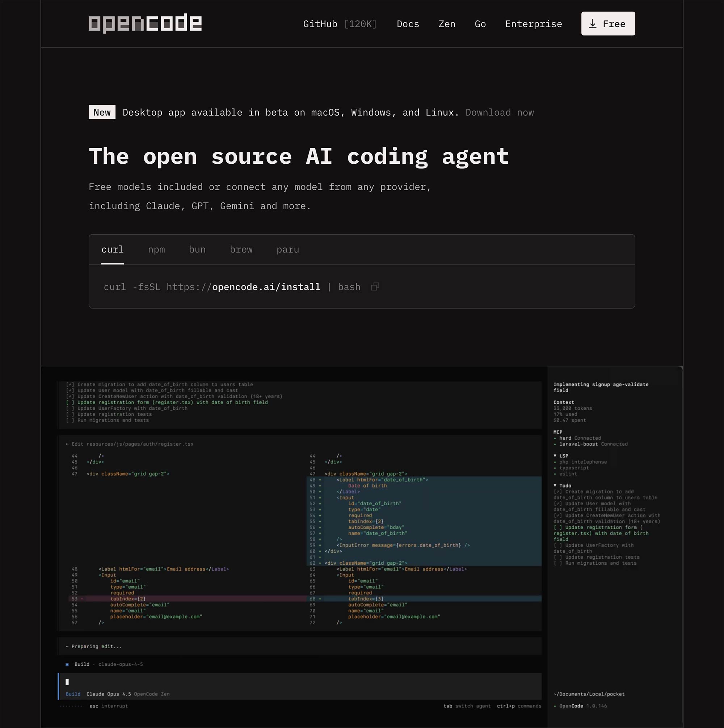Click 'Update CreateNewUser action' in top checklist
Image resolution: width=724 pixels, height=728 pixels.
(174, 396)
